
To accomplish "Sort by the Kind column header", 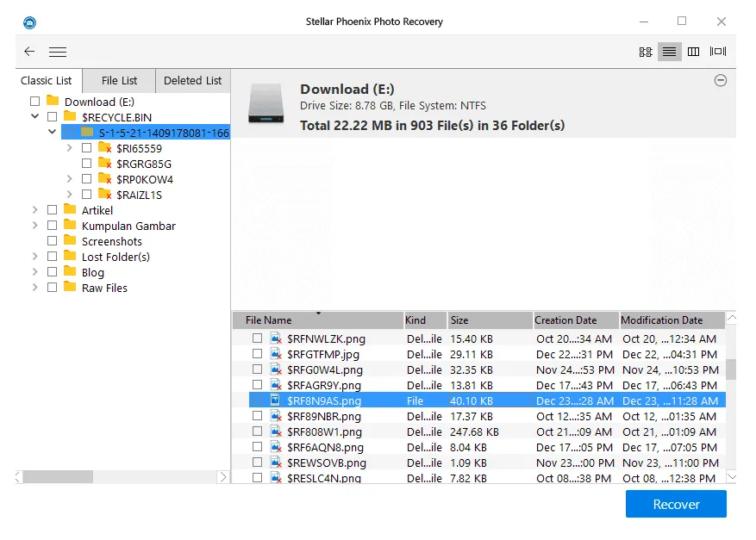I will tap(425, 320).
